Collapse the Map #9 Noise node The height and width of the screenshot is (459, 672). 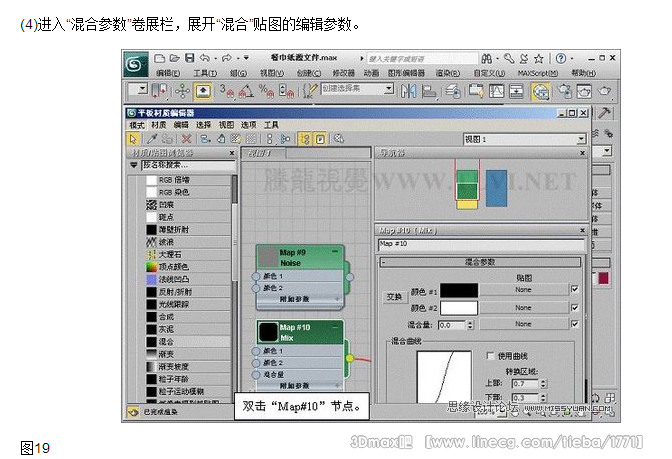coord(335,252)
